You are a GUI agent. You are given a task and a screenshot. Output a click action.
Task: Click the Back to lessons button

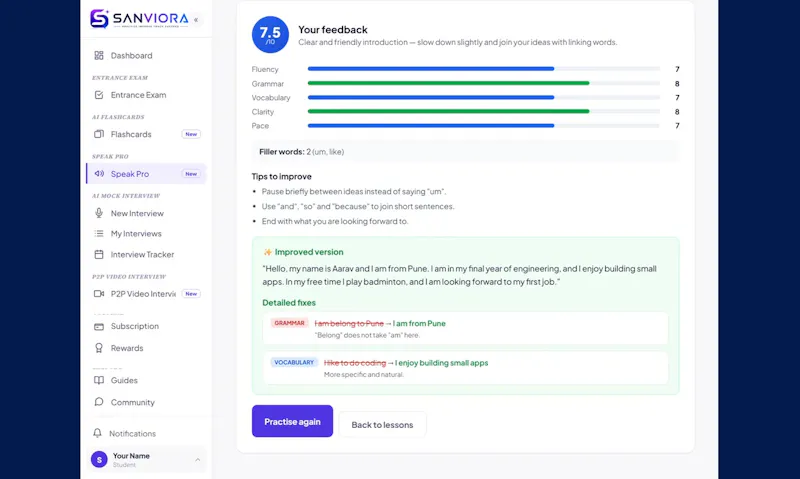pyautogui.click(x=382, y=424)
